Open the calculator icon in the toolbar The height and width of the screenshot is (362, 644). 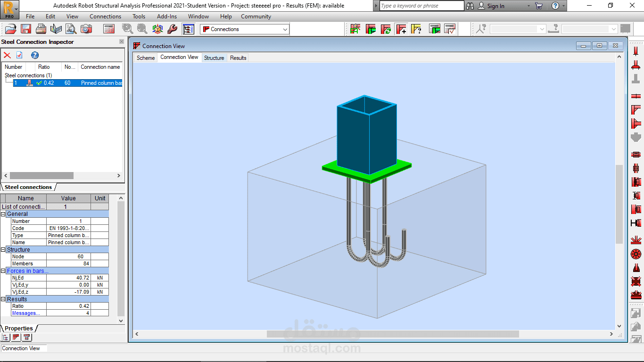(109, 29)
